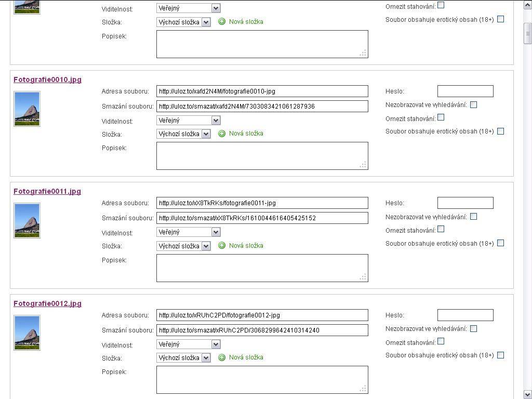Click Adresa souboru field of Fotografie0010.jpg
532x399 pixels.
tap(262, 91)
